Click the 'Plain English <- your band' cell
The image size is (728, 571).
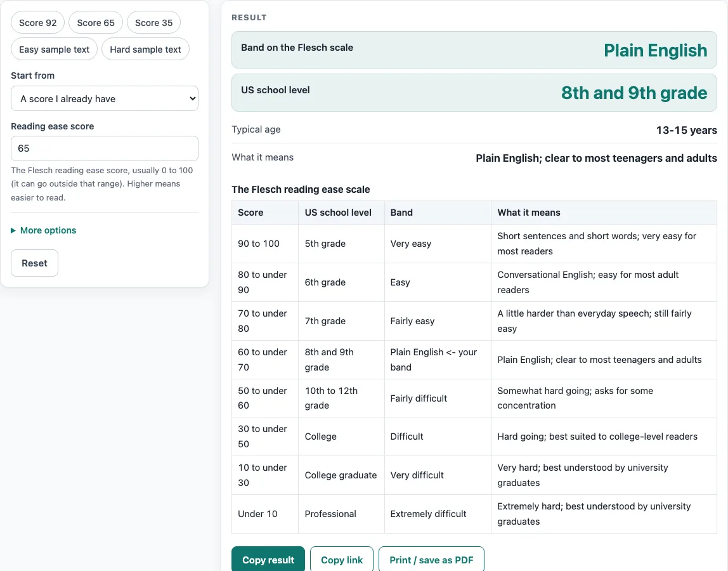click(438, 360)
